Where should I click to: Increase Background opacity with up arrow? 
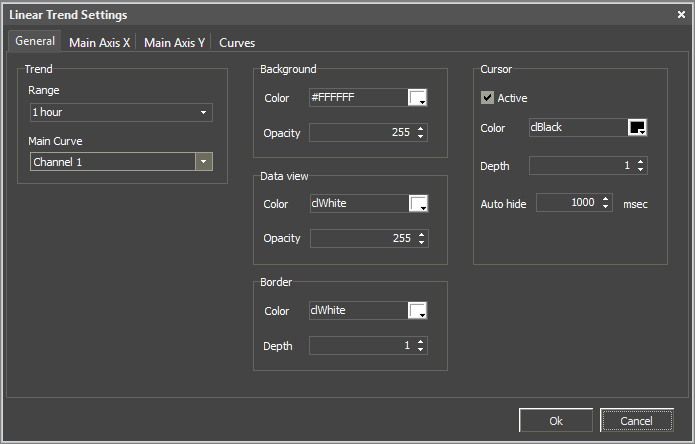coord(421,129)
